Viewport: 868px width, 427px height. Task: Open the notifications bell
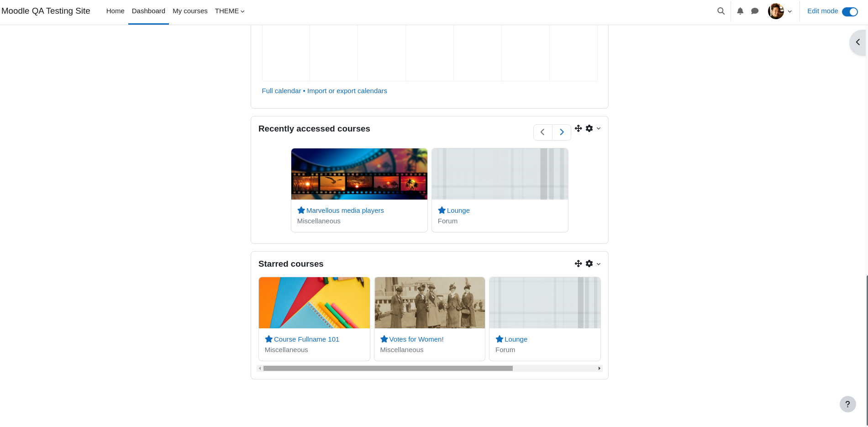coord(740,11)
